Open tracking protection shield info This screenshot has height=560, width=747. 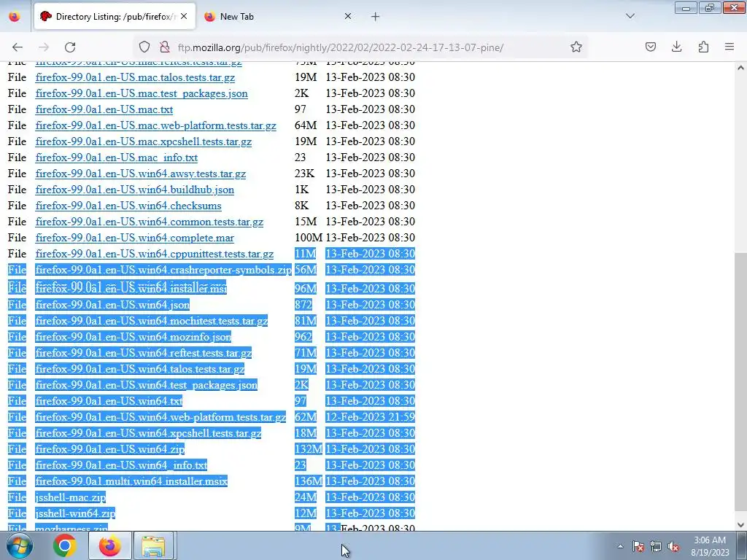click(144, 47)
